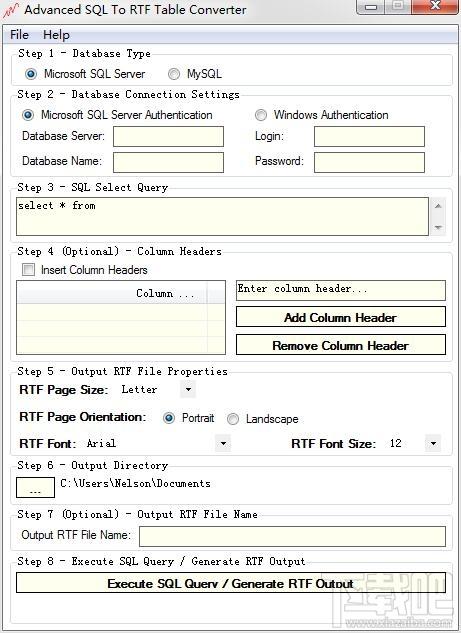The image size is (461, 633).
Task: Expand the RTF Page Size dropdown
Action: coord(188,390)
